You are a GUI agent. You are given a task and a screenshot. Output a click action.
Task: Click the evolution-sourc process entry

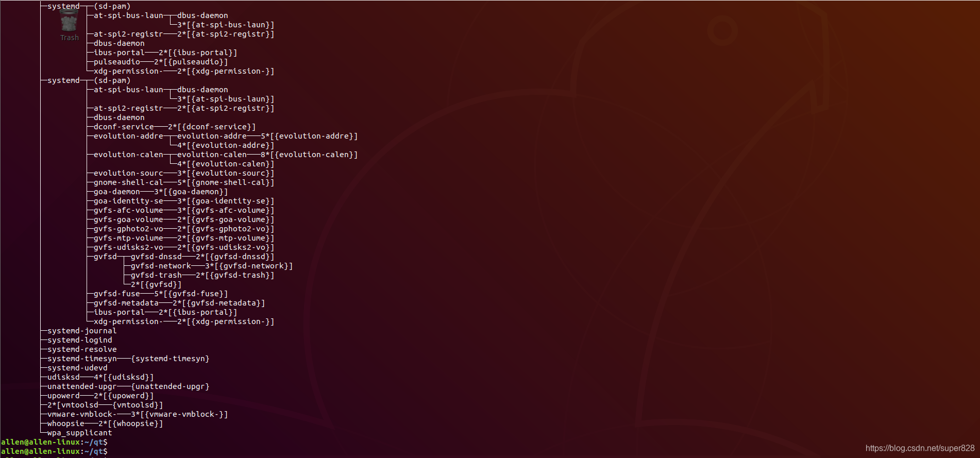[x=128, y=173]
